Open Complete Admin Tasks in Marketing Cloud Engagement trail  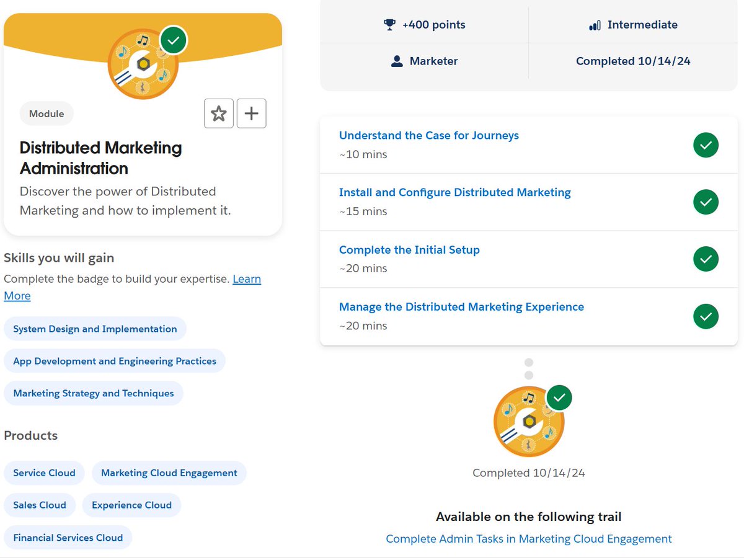528,539
